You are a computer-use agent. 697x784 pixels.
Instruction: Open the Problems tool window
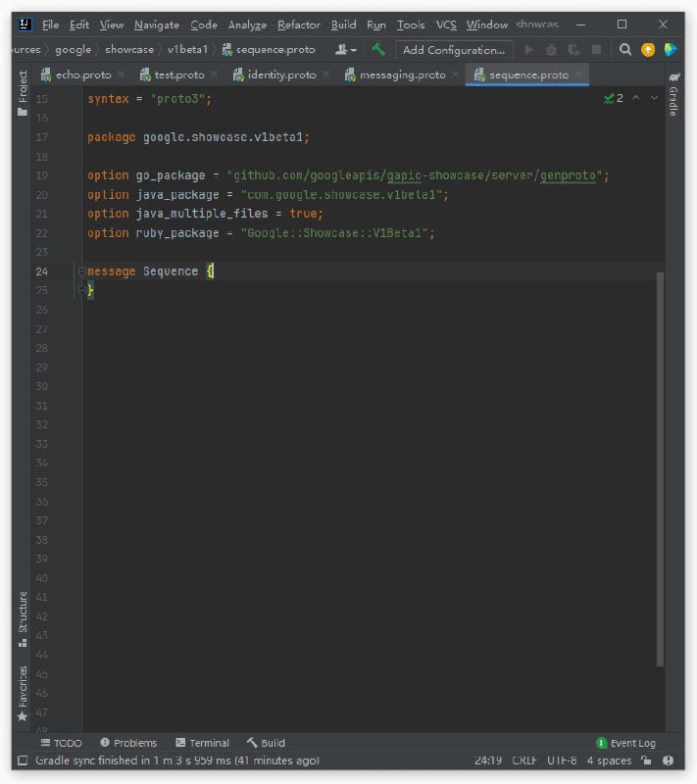[x=128, y=743]
